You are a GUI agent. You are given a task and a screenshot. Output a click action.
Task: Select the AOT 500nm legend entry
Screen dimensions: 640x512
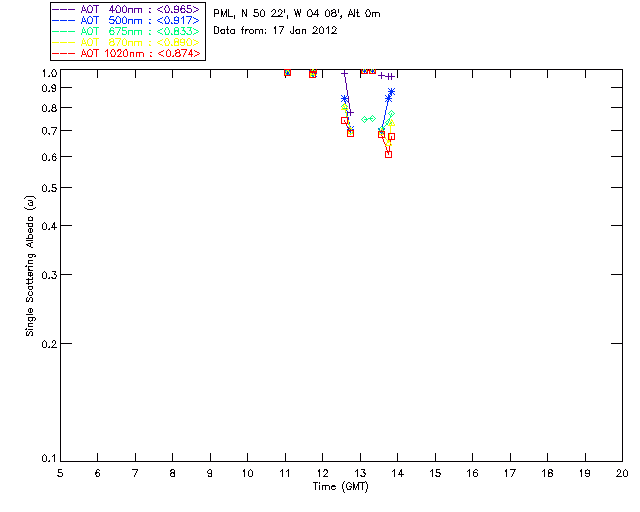(127, 20)
